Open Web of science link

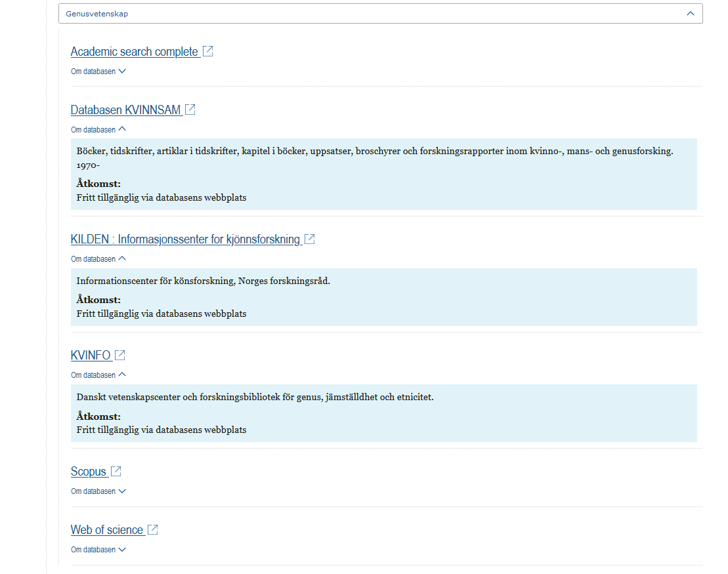click(x=107, y=530)
